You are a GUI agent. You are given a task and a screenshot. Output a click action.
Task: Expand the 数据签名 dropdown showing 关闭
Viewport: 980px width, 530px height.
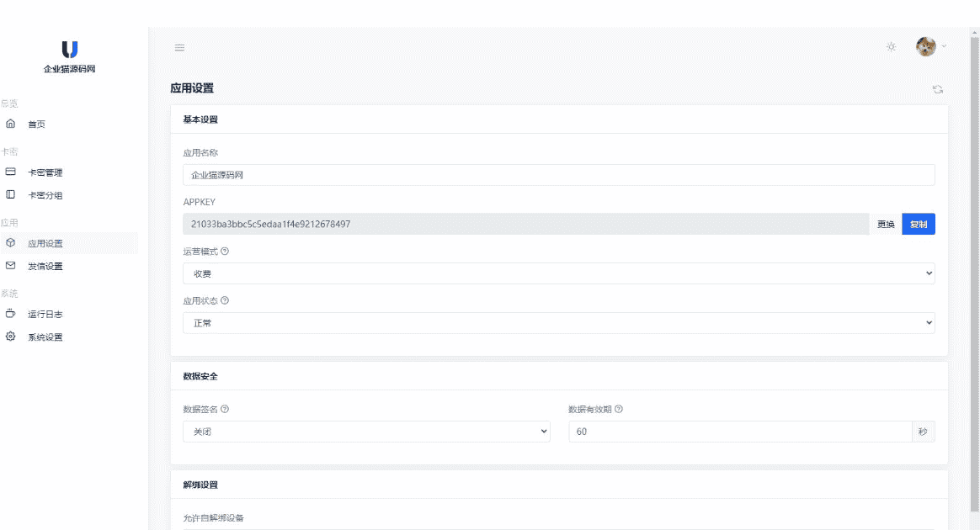pos(366,432)
